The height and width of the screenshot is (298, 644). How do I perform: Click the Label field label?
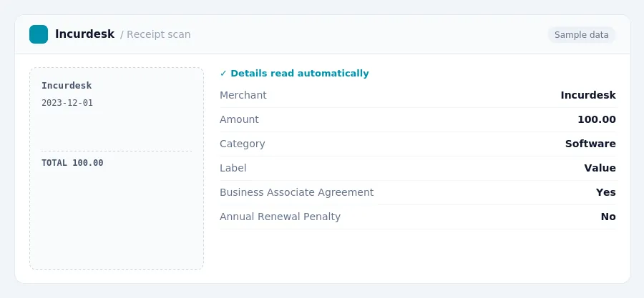(x=233, y=168)
